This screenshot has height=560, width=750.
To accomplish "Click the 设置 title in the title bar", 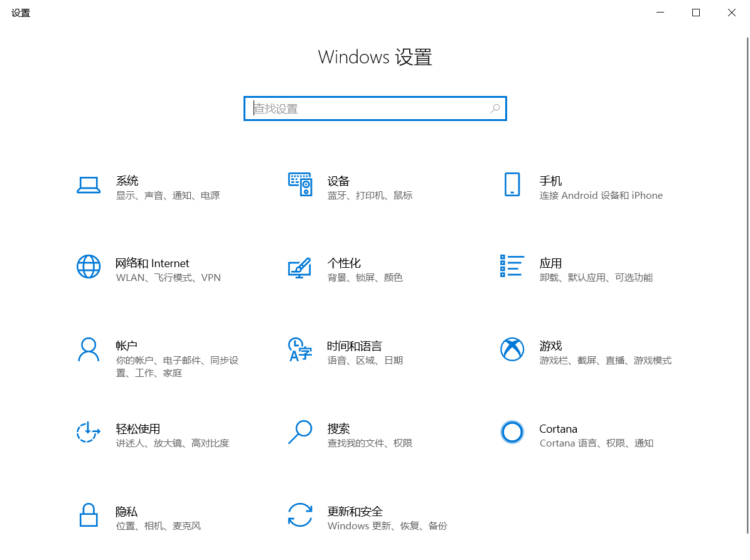I will coord(20,13).
